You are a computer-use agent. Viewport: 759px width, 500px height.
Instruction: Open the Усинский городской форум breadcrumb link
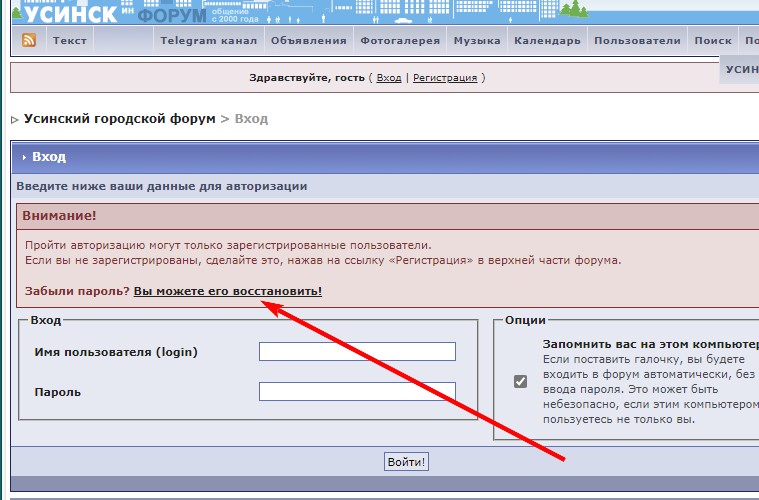(x=120, y=119)
